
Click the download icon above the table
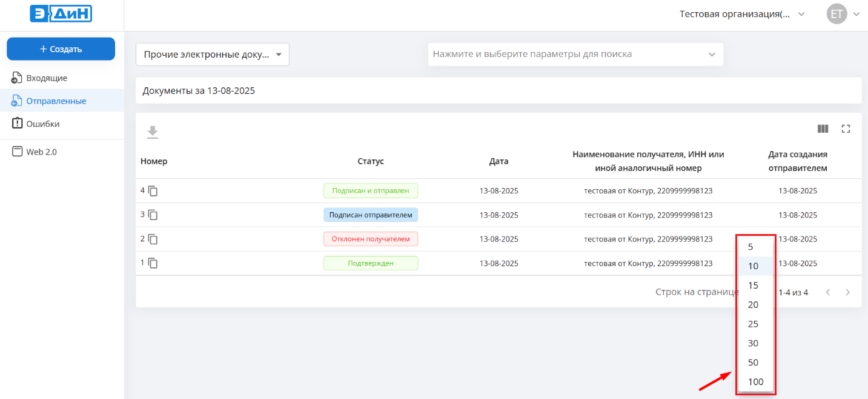click(153, 132)
